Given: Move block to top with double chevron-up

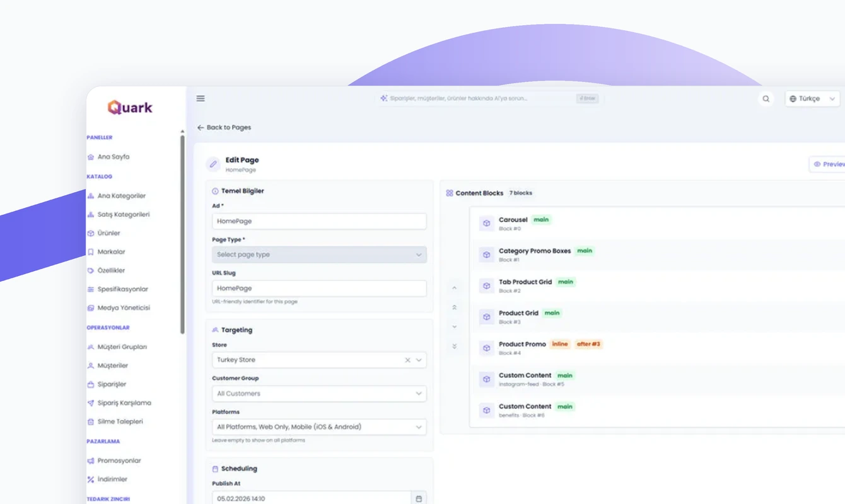Looking at the screenshot, I should (x=454, y=307).
